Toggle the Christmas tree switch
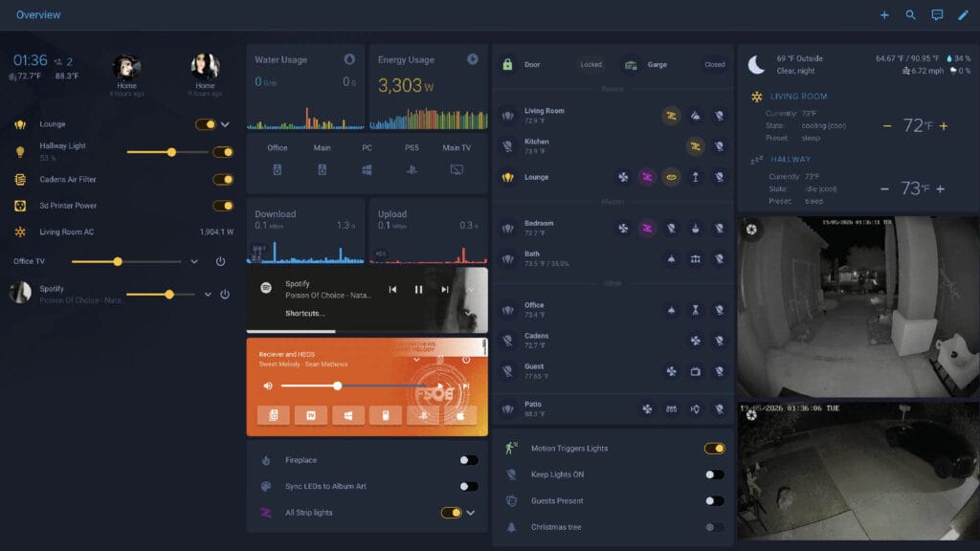The width and height of the screenshot is (980, 551). click(714, 527)
